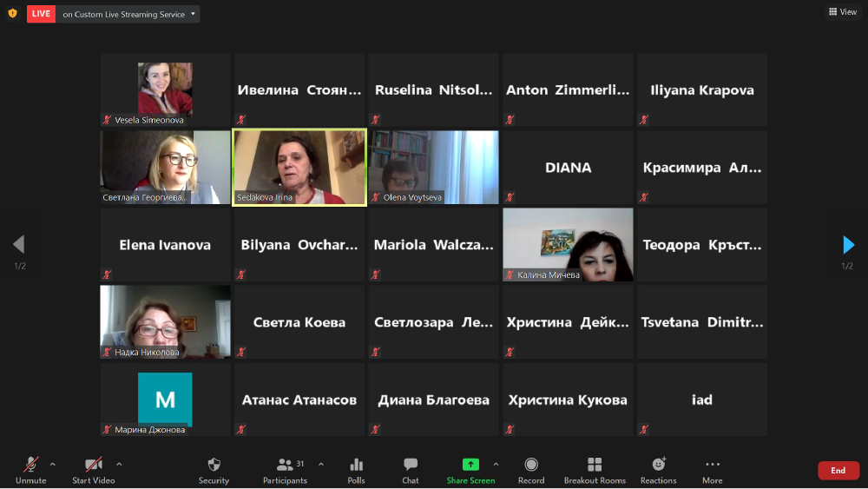Screen dimensions: 868x489
Task: Go to next page of participants
Action: 848,245
